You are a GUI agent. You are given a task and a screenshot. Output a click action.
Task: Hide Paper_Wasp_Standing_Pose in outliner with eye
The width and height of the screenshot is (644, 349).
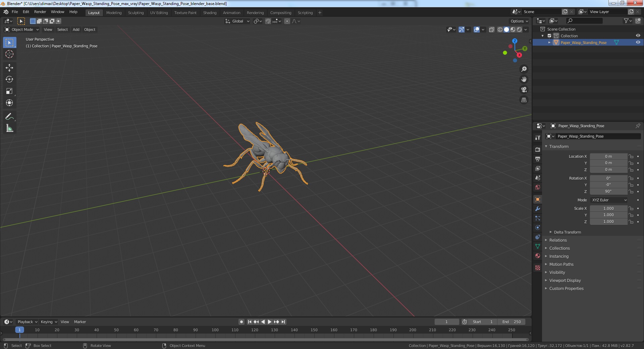point(638,42)
